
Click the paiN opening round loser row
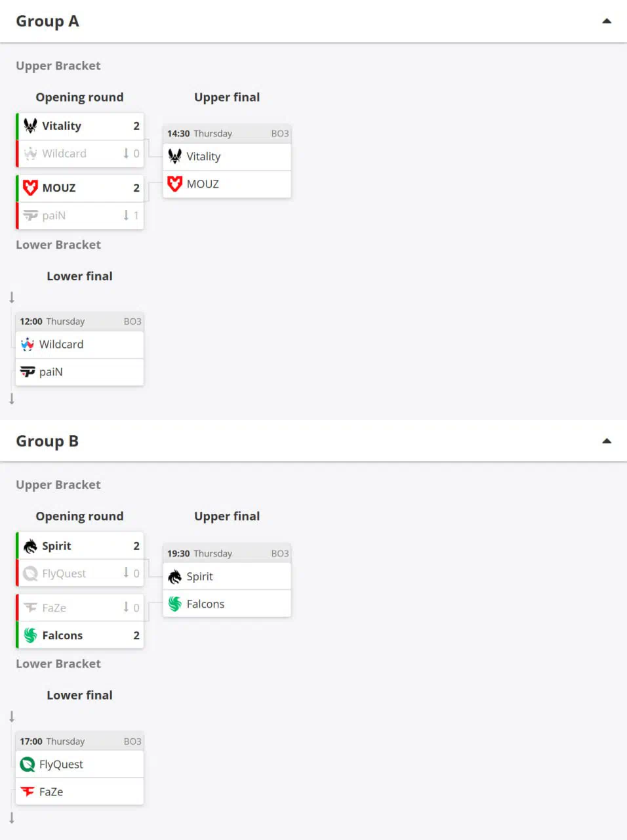(x=80, y=216)
